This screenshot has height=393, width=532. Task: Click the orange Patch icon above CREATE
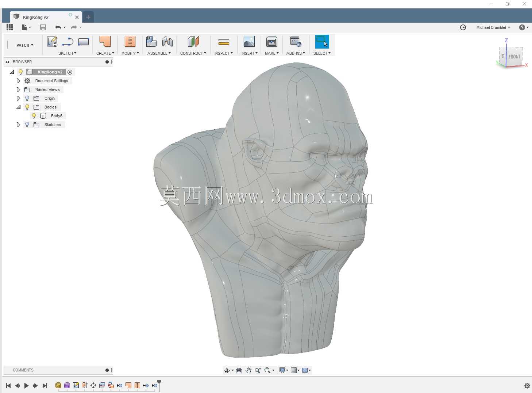pos(105,41)
